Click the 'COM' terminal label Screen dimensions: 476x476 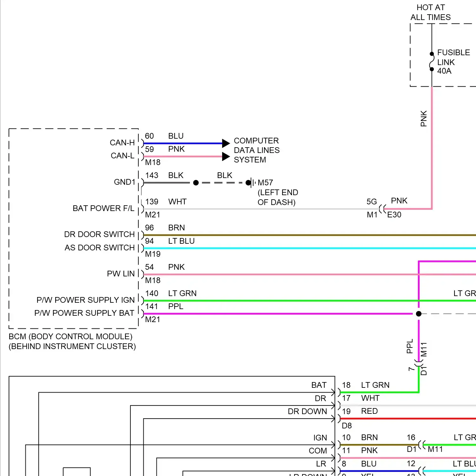click(x=318, y=451)
